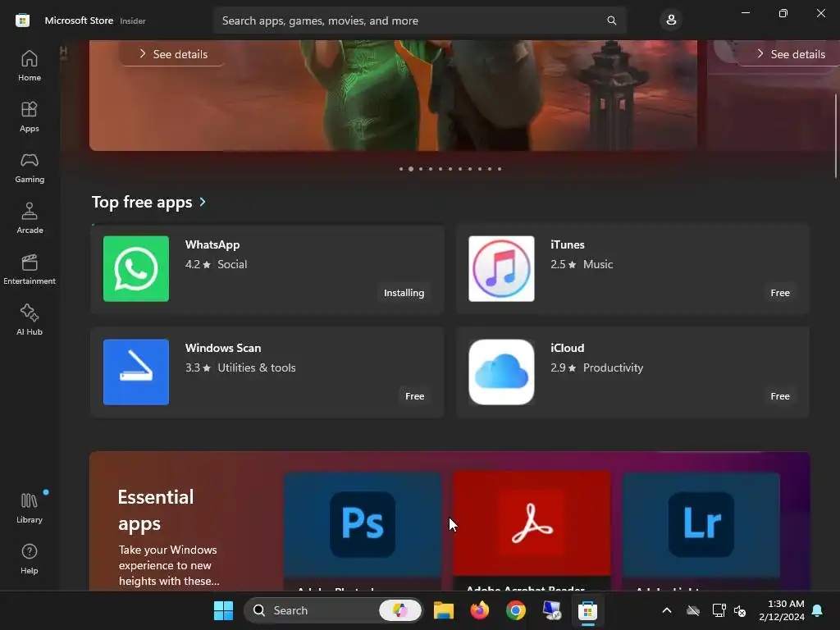
Task: Launch Google Chrome from the taskbar
Action: 515,610
